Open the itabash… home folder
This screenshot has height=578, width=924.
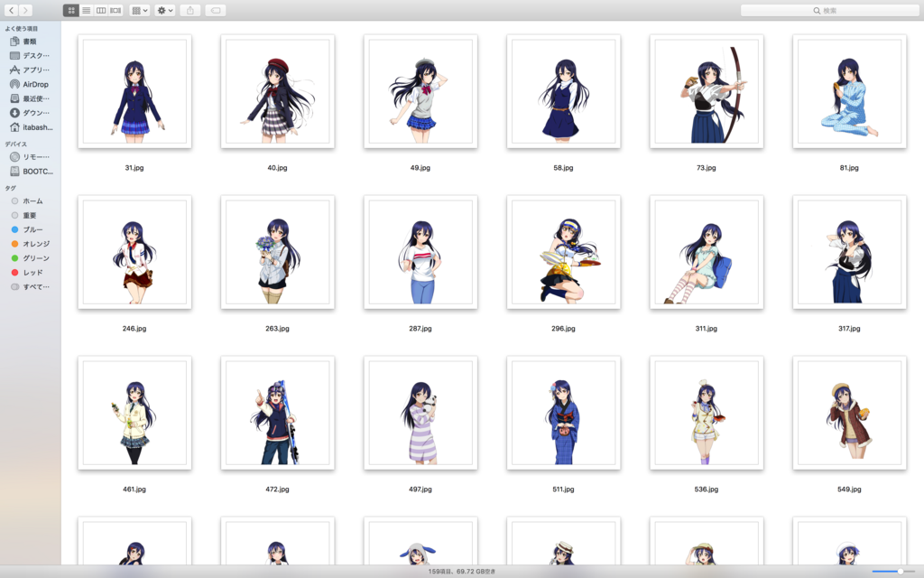tap(30, 126)
